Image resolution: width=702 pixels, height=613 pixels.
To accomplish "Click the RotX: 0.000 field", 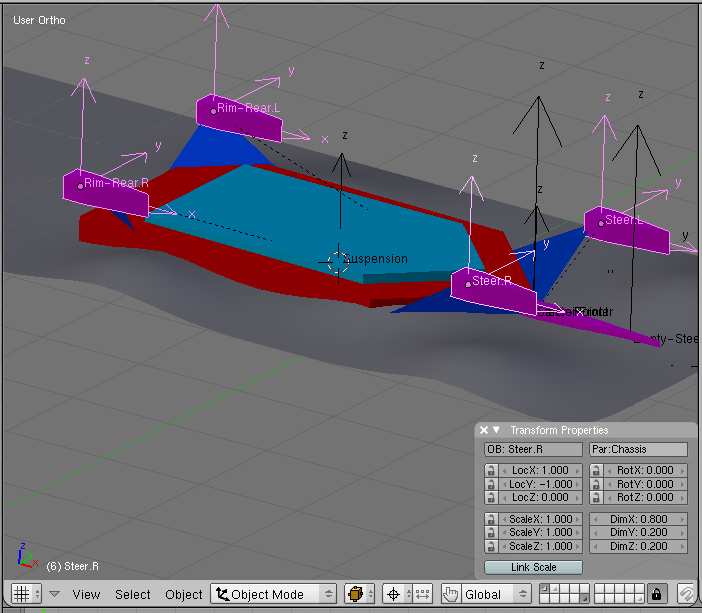I will tap(645, 471).
